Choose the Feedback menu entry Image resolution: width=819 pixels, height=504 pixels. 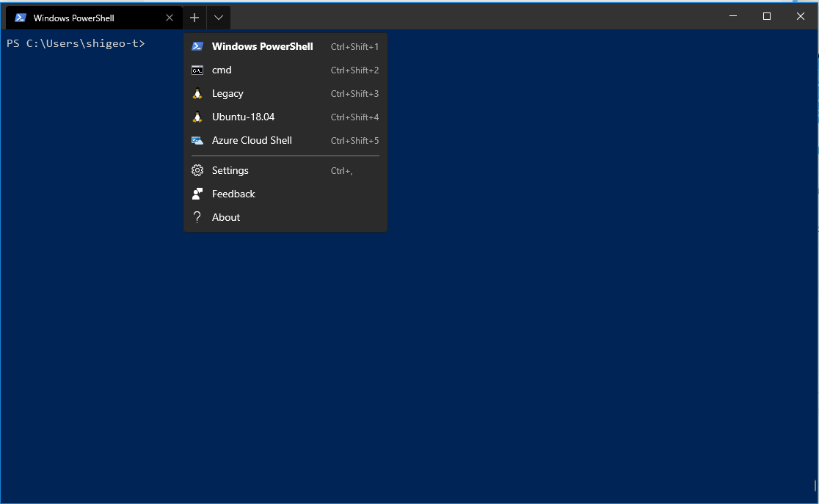(285, 194)
